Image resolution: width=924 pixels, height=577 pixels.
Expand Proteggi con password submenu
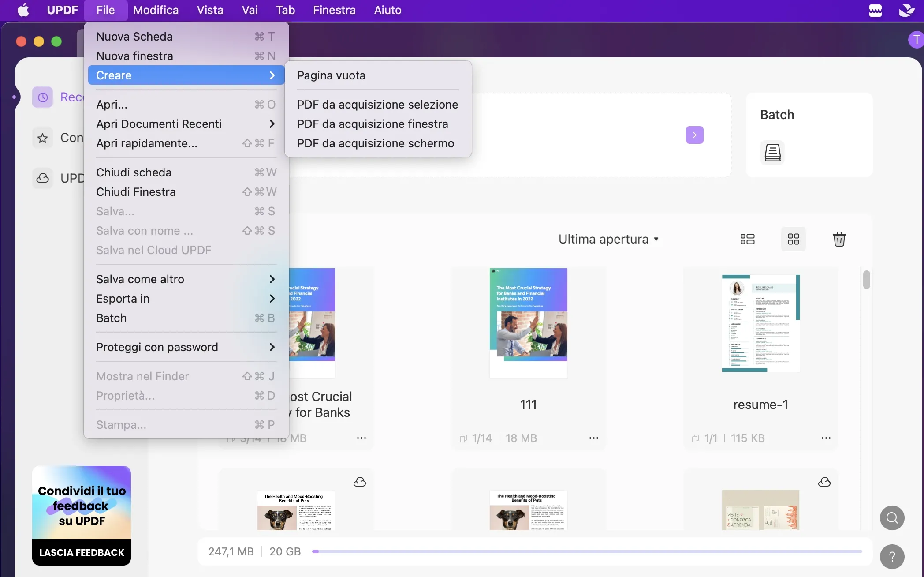[x=186, y=347]
